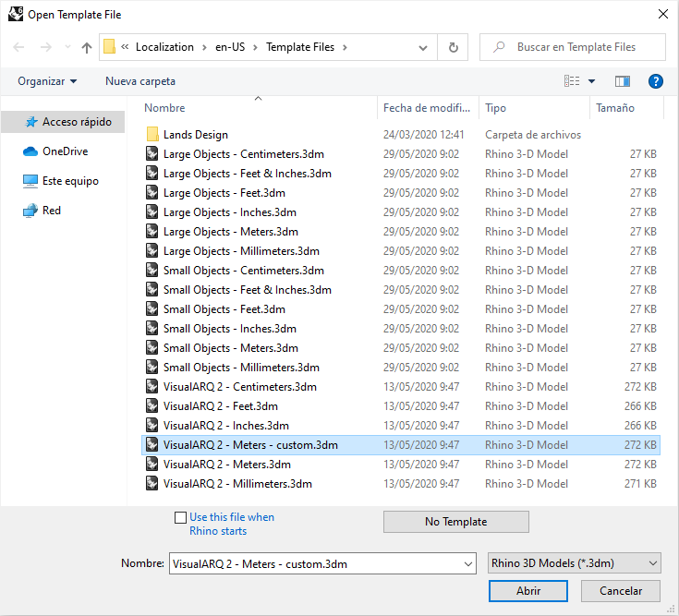Enable Use this file when Rhino starts
This screenshot has width=679, height=616.
[180, 518]
